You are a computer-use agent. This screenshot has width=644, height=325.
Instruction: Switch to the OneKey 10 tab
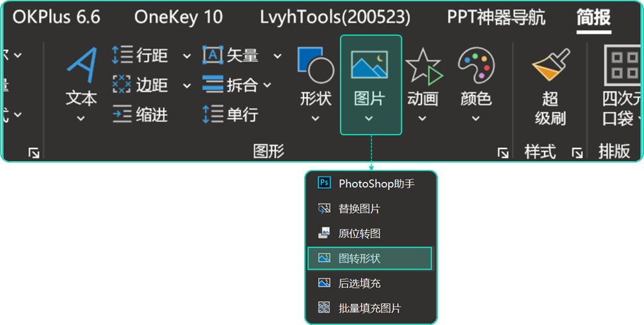[x=178, y=17]
